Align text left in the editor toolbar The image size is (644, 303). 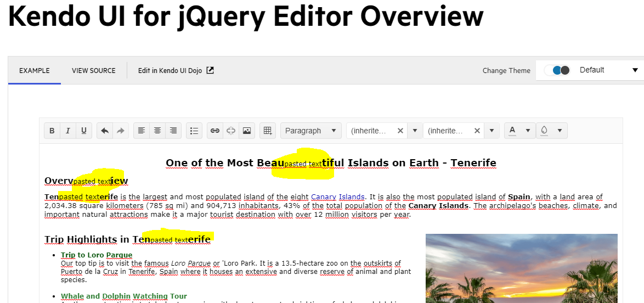pos(142,131)
